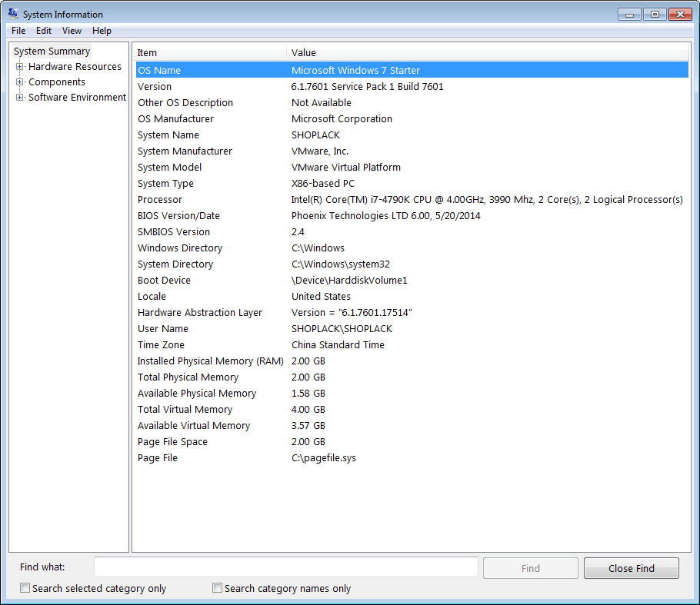The height and width of the screenshot is (605, 700).
Task: Select the System Name row
Action: coord(412,135)
